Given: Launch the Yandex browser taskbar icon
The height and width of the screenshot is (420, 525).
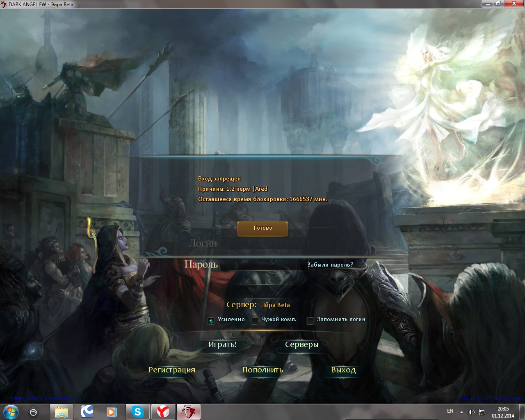Looking at the screenshot, I should (163, 412).
